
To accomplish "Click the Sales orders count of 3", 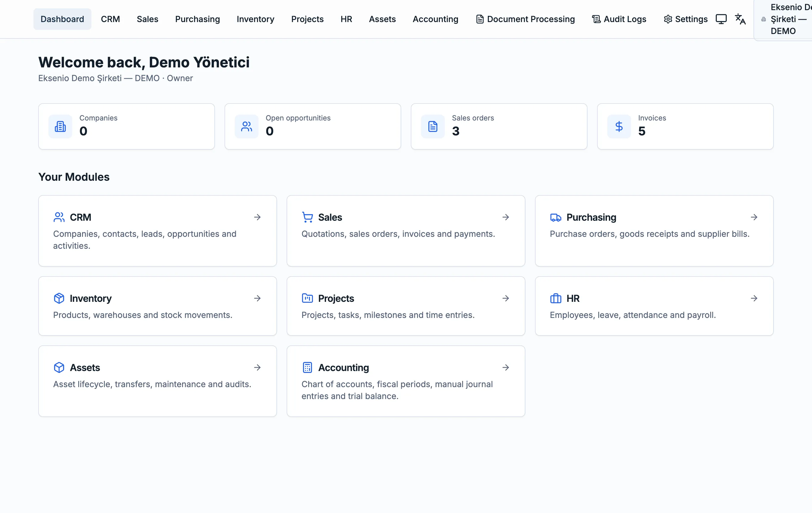I will pos(456,131).
